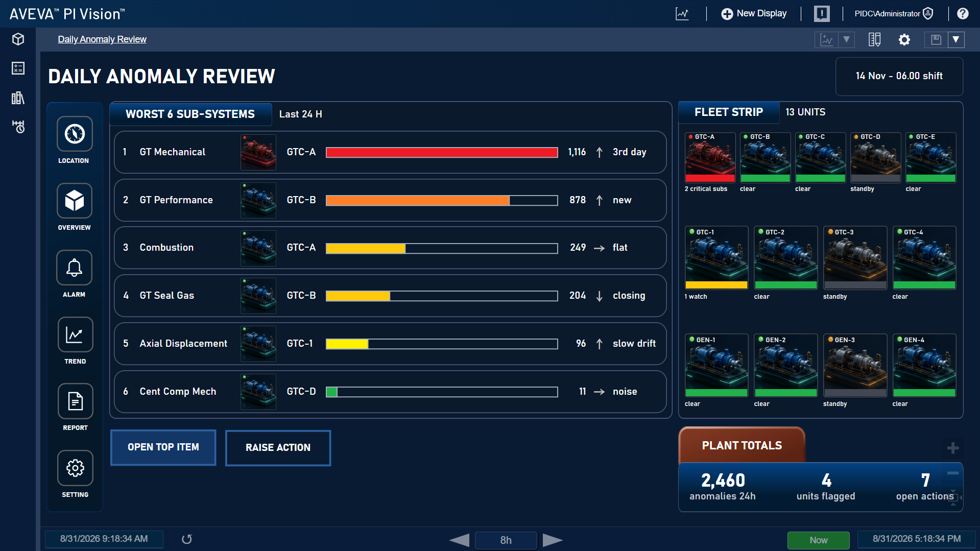Follow the Daily Anomaly Review link
The width and height of the screenshot is (980, 551).
click(102, 39)
